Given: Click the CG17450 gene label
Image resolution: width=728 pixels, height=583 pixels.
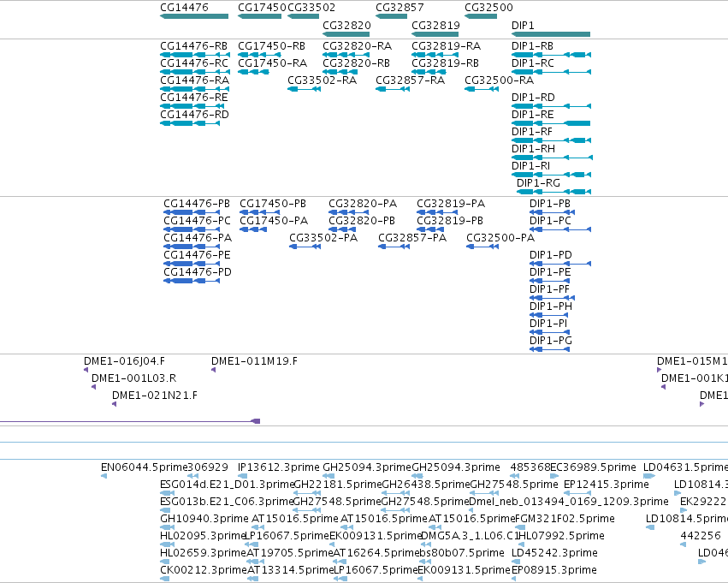Looking at the screenshot, I should (x=262, y=8).
